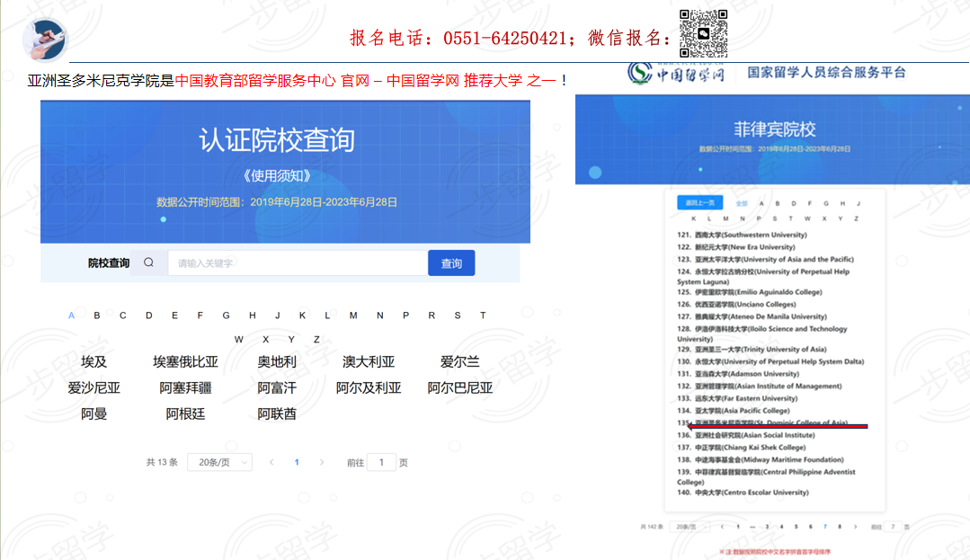Viewport: 970px width, 560px height.
Task: Click the 共 13 条 total count text
Action: [162, 462]
